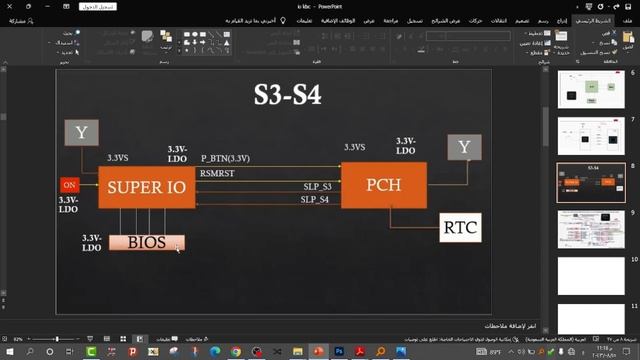Screen dimensions: 640x360
Task: Switch to the Animations tab
Action: (x=476, y=21)
